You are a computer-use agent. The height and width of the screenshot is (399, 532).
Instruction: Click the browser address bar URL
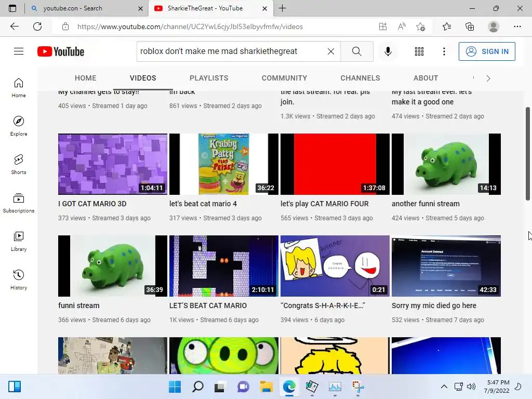click(190, 26)
